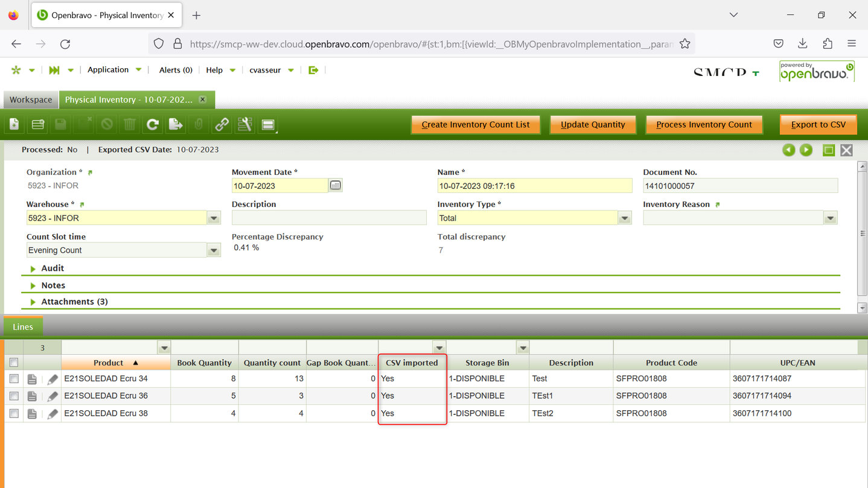Screen dimensions: 868x488
Task: Click the refresh icon in green toolbar
Action: click(x=153, y=124)
